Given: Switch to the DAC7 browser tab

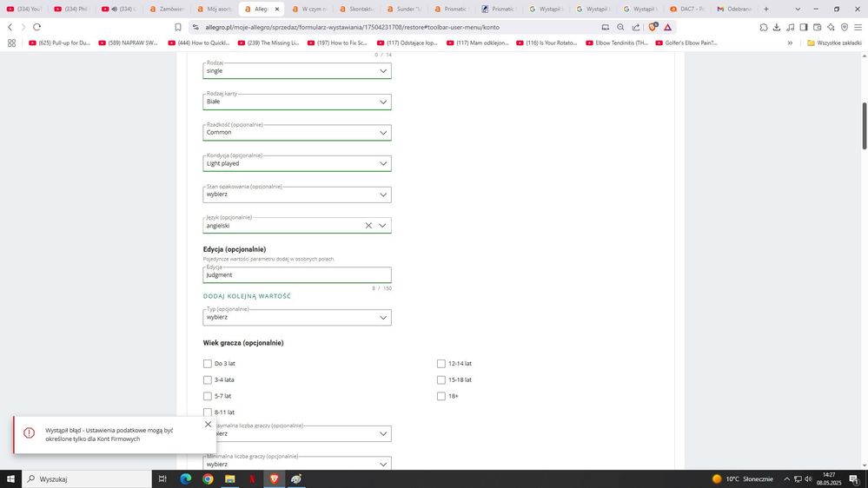Looking at the screenshot, I should 688,9.
